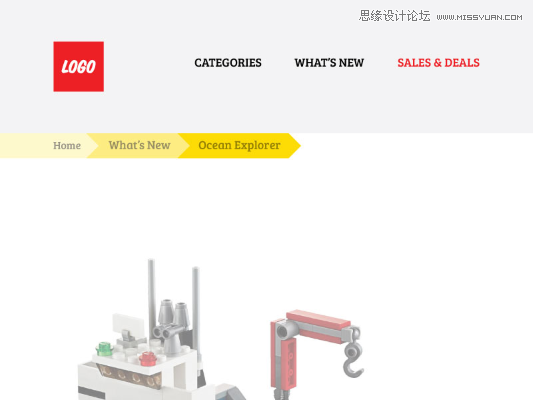Click the arrow tip of Ocean Explorer breadcrumb
Viewport: 533px width, 400px height.
click(295, 145)
